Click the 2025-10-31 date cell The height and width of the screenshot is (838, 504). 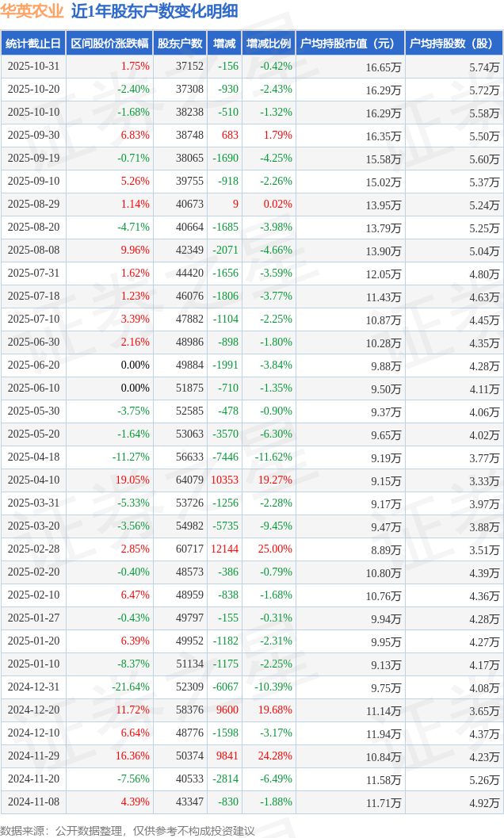(33, 67)
